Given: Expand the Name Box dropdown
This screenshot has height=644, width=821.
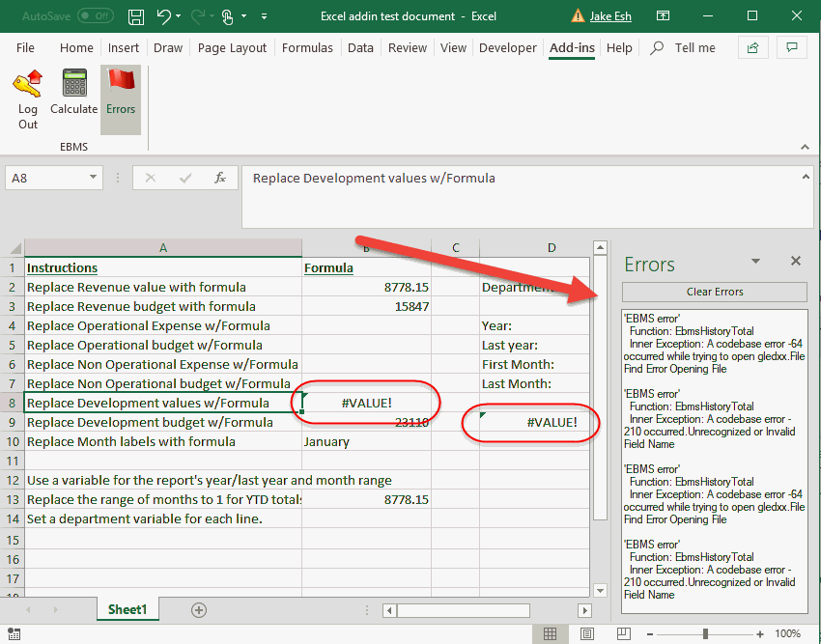Looking at the screenshot, I should 93,177.
